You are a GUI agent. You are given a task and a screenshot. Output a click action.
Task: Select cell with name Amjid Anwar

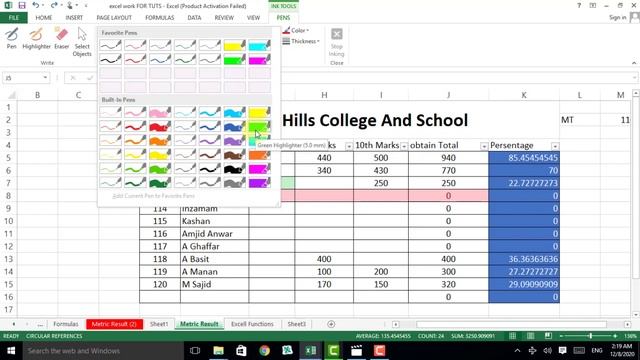[214, 234]
